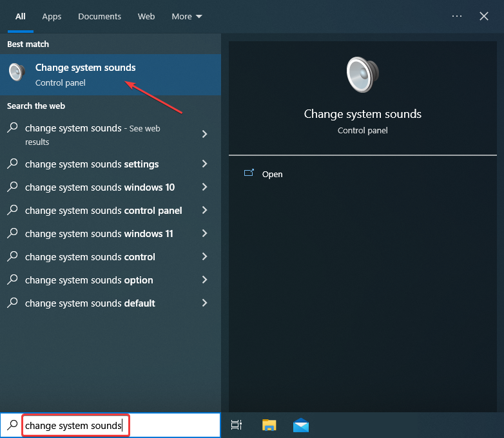Image resolution: width=504 pixels, height=438 pixels.
Task: Select 'change system sounds - See web results'
Action: point(110,135)
